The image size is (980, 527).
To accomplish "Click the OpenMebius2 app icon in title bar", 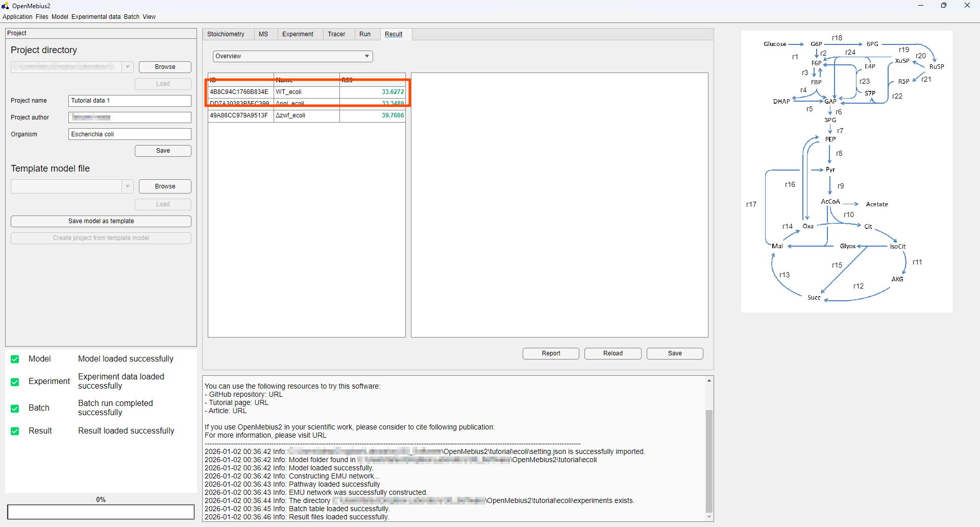I will click(x=6, y=6).
